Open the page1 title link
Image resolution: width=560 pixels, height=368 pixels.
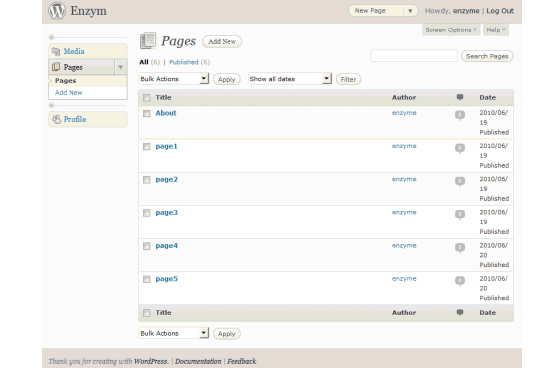(166, 146)
